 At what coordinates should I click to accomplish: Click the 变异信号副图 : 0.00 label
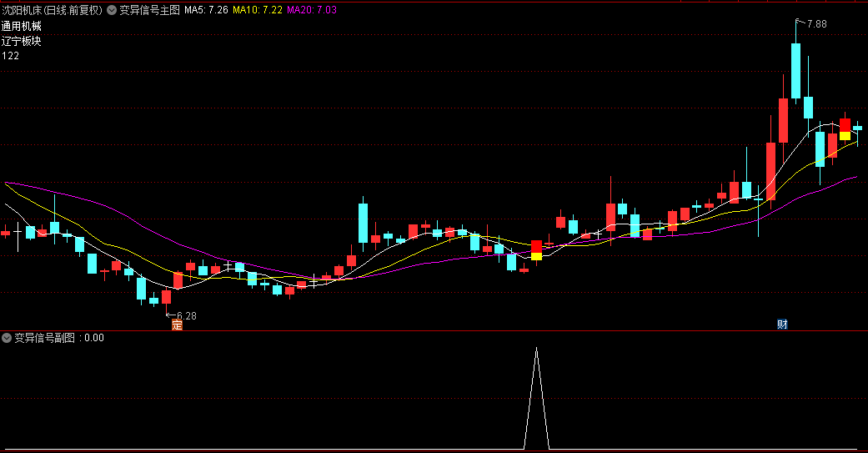pyautogui.click(x=58, y=338)
